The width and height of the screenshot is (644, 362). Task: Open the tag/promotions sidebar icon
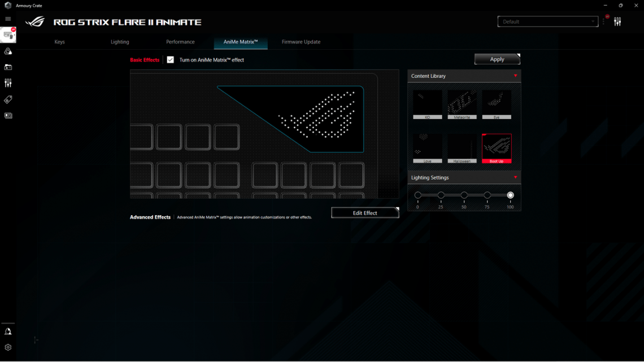click(8, 99)
